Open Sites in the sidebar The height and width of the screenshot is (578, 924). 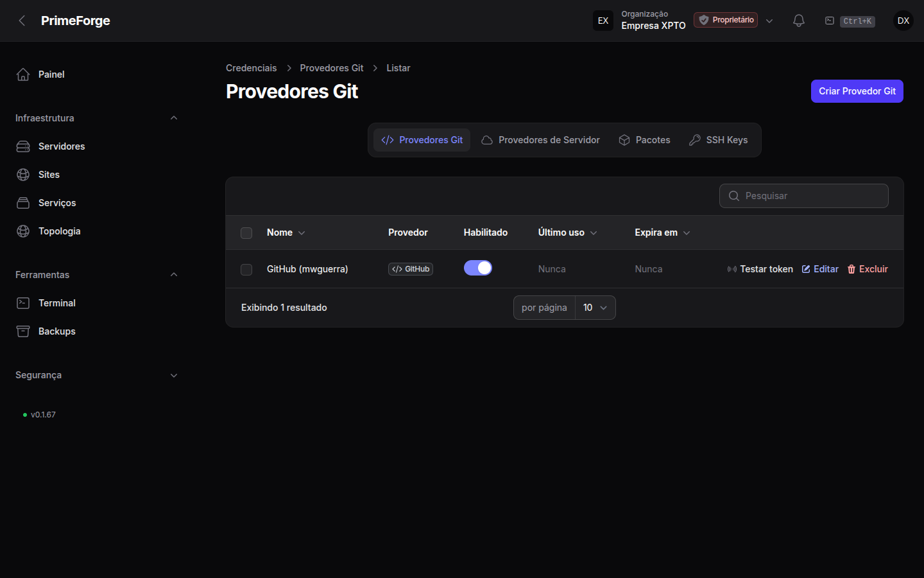96,175
